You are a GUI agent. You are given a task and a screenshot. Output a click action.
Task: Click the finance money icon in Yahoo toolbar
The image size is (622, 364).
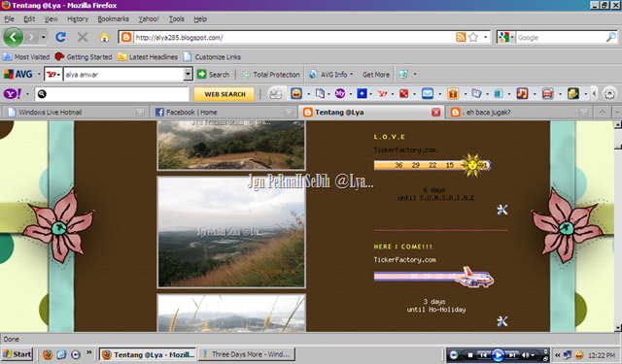(x=572, y=94)
